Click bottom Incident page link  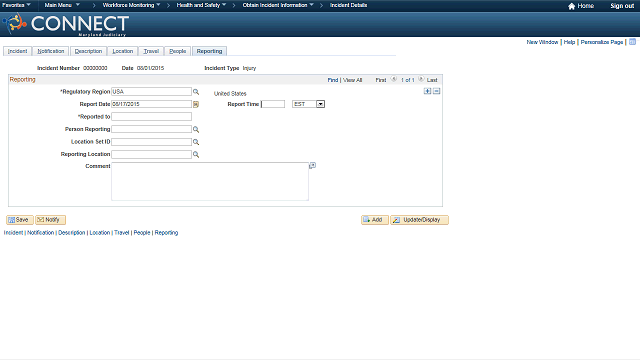click(13, 233)
